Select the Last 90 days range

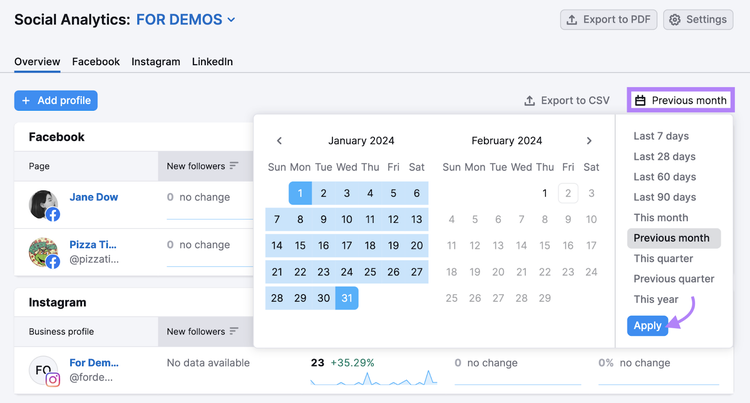tap(664, 197)
